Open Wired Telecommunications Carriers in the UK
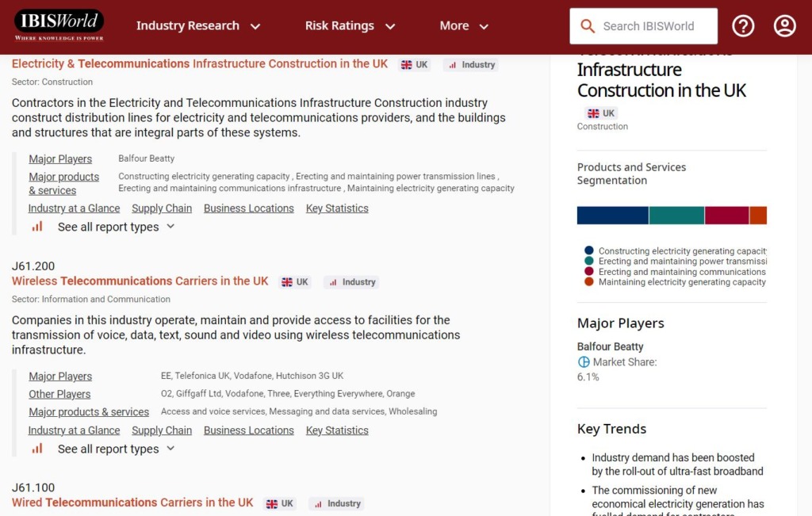Viewport: 812px width, 516px height. pyautogui.click(x=132, y=503)
